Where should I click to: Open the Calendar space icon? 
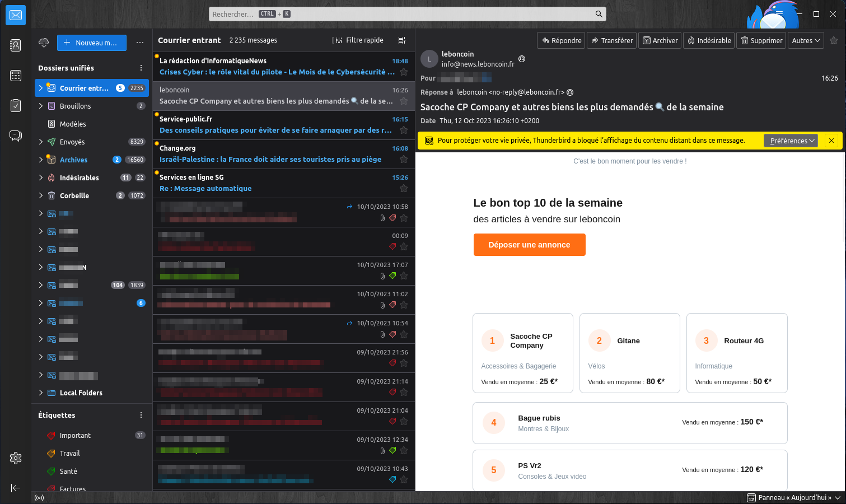click(x=16, y=76)
